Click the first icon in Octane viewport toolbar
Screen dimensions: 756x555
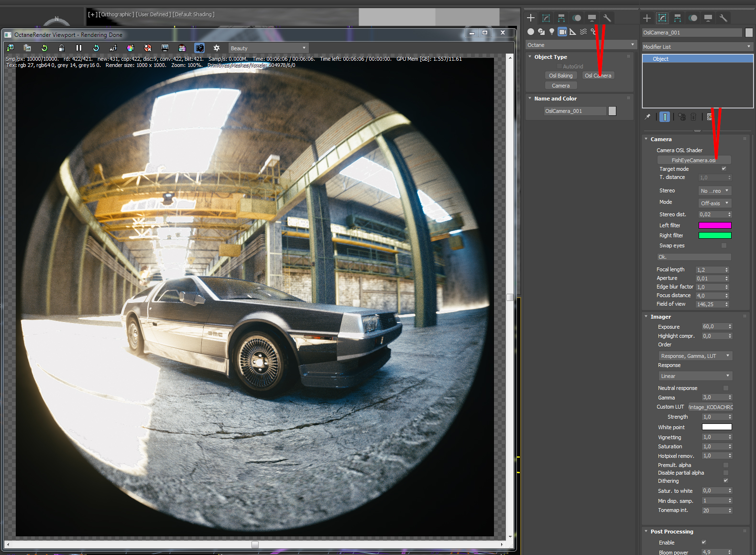coord(10,48)
